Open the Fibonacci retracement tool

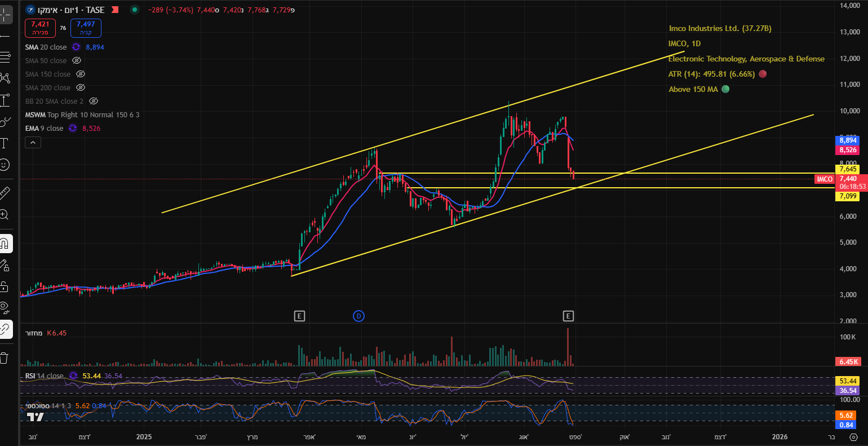point(5,56)
